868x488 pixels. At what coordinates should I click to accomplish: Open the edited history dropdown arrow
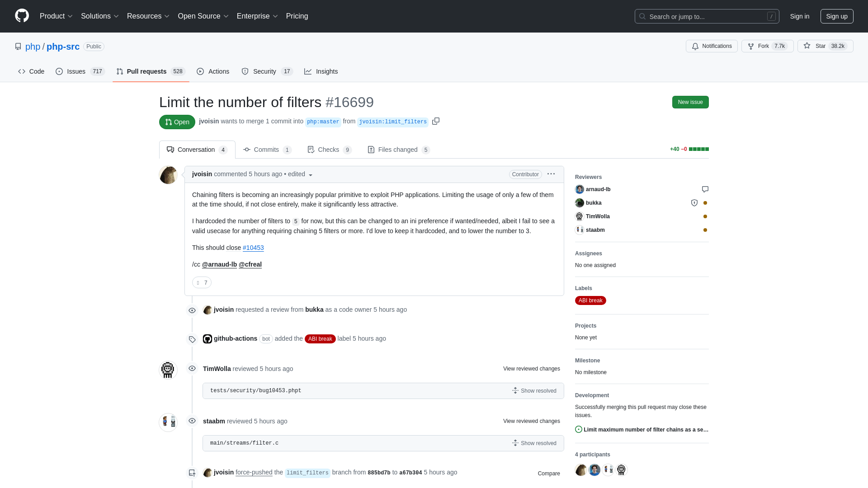click(311, 175)
